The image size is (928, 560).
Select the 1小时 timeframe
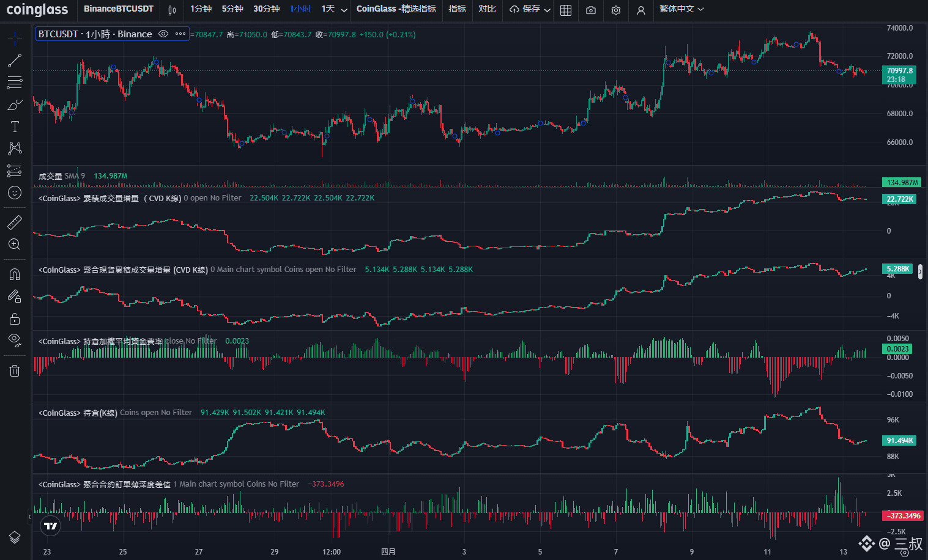coord(300,9)
